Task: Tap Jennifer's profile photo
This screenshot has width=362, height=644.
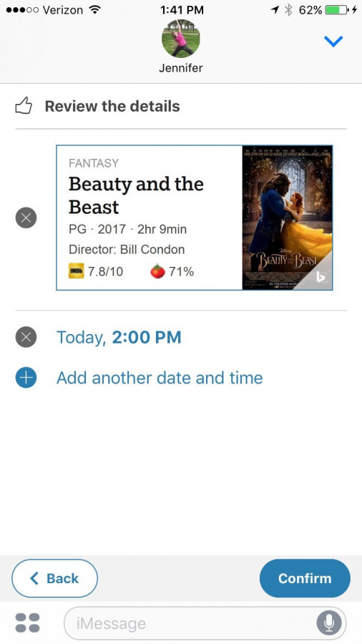Action: (180, 38)
